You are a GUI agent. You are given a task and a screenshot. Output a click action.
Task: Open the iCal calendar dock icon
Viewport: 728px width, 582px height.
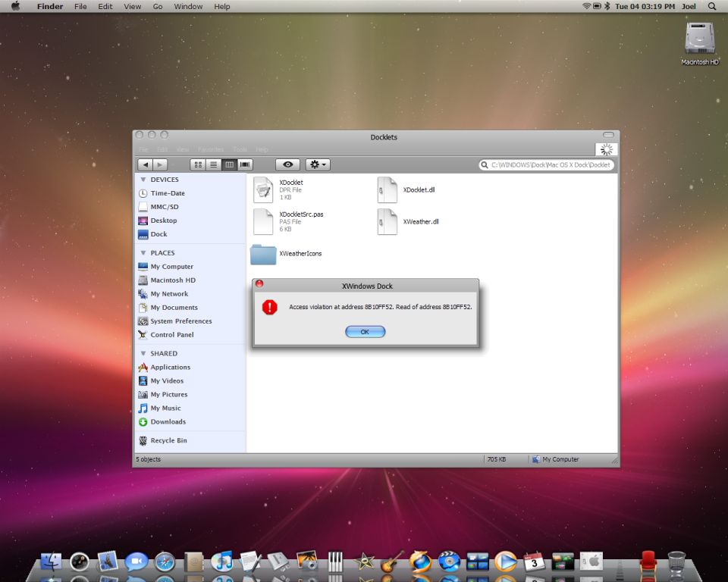tap(534, 562)
